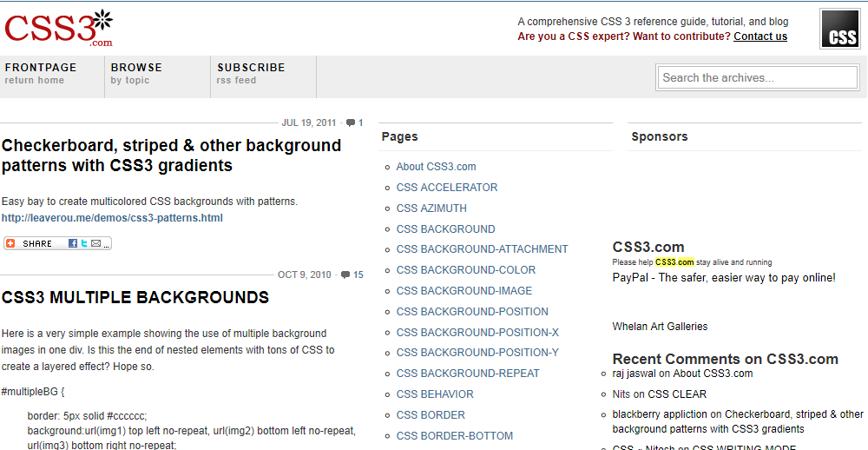
Task: Open CSS ACCELERATOR page
Action: pyautogui.click(x=447, y=188)
